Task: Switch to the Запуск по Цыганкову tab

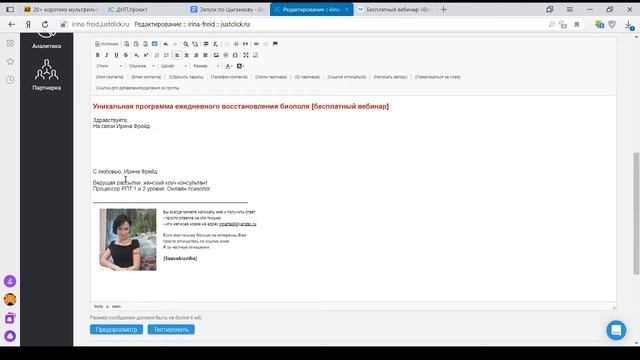Action: pyautogui.click(x=228, y=9)
